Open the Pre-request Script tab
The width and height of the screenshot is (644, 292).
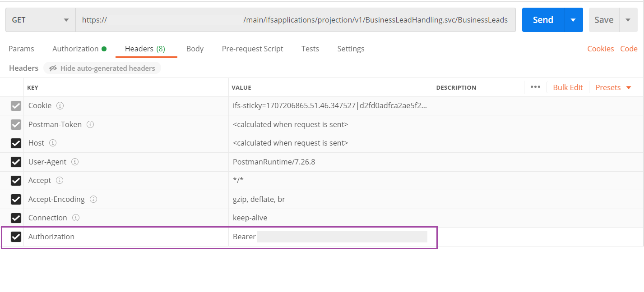(x=252, y=49)
